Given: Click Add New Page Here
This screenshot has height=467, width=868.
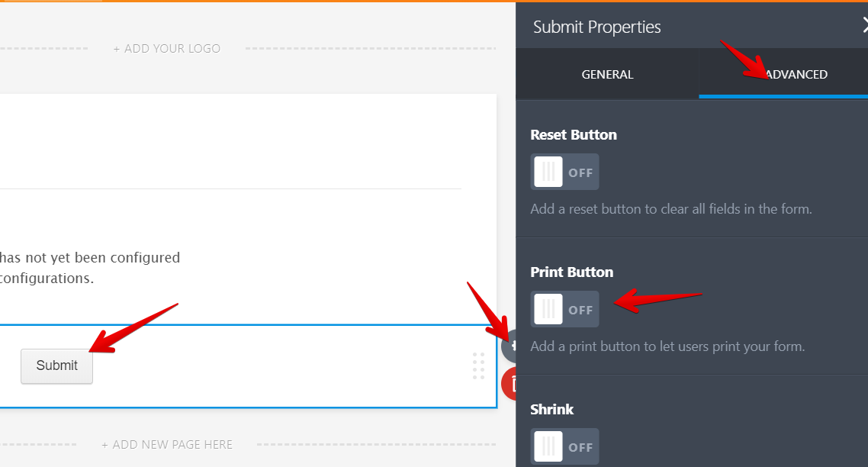Looking at the screenshot, I should pos(166,444).
